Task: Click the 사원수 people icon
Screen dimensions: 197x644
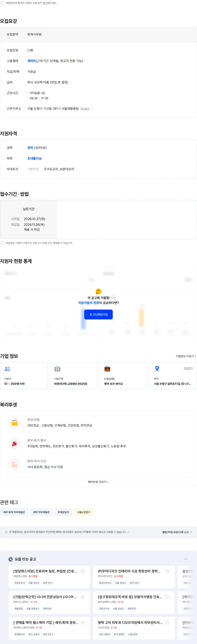Action: pos(8,369)
